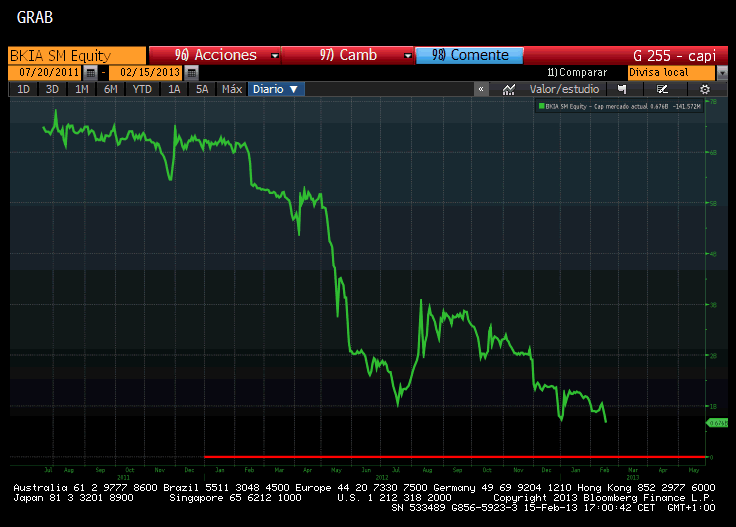
Task: Click the green current value axis tag
Action: point(717,423)
